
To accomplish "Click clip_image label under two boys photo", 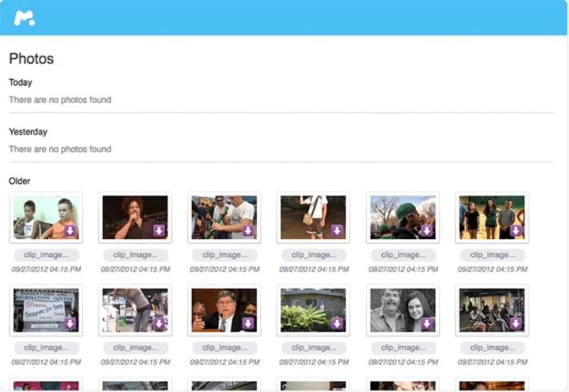I will (46, 255).
